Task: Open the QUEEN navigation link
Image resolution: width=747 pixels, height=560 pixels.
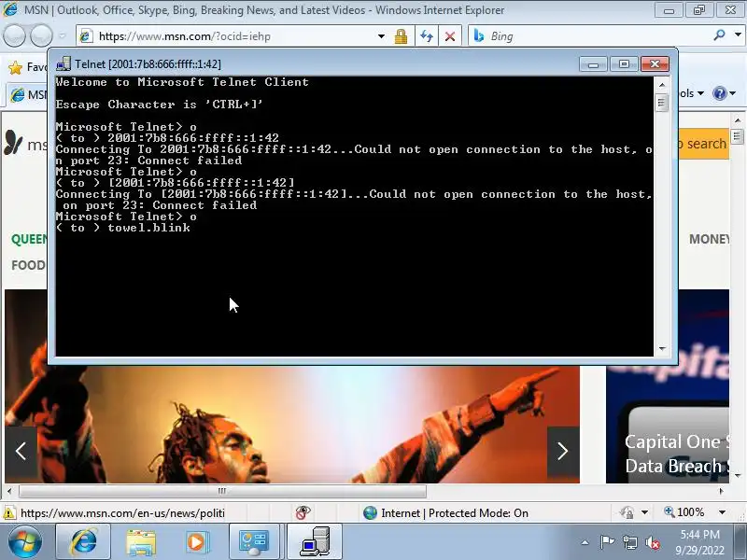Action: coord(29,239)
